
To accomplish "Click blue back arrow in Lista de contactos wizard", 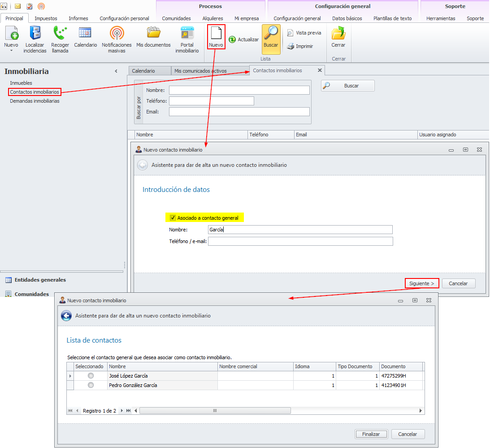I will 66,316.
